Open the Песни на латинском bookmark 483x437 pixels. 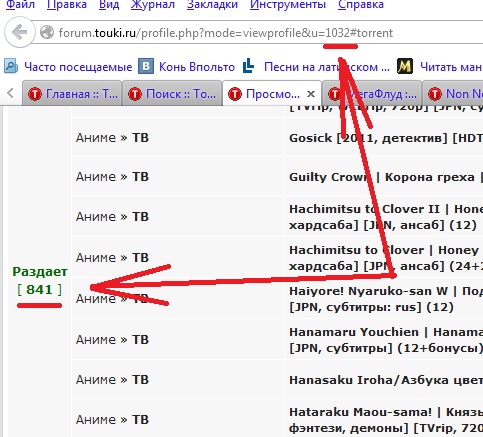pyautogui.click(x=316, y=67)
